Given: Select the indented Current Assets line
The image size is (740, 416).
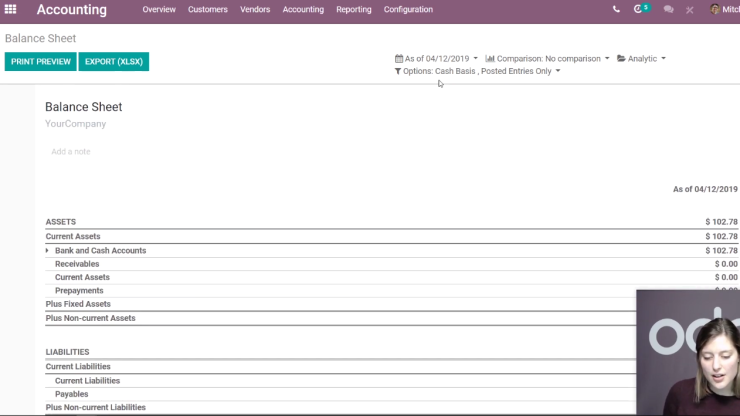Looking at the screenshot, I should click(391, 277).
